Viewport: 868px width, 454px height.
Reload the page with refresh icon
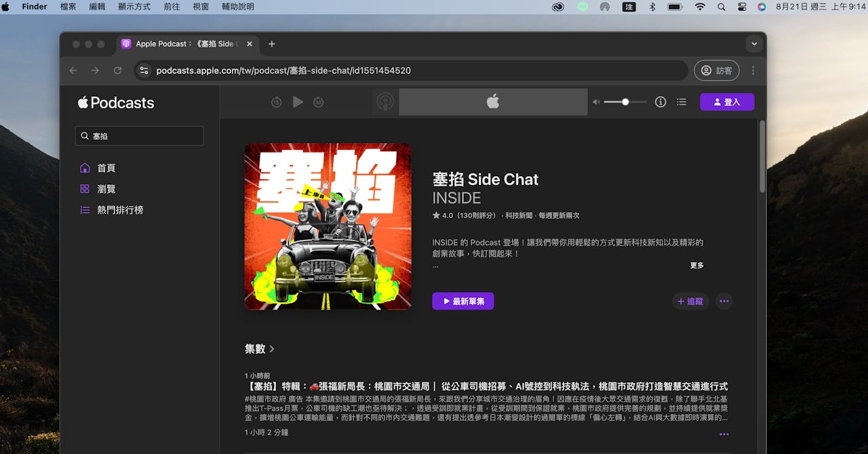pyautogui.click(x=117, y=70)
